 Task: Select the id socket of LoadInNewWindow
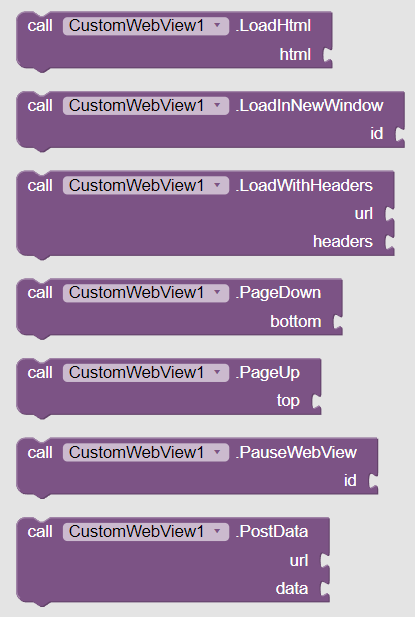pos(400,134)
